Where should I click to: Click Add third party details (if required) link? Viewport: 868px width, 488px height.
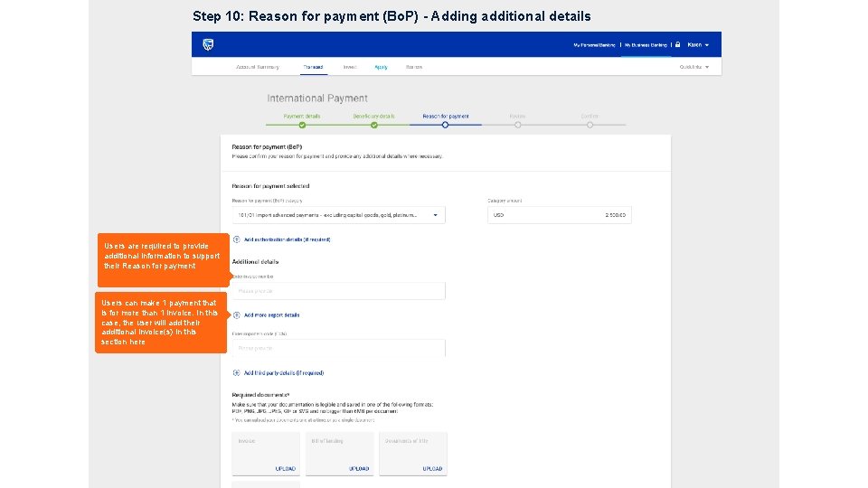[283, 373]
